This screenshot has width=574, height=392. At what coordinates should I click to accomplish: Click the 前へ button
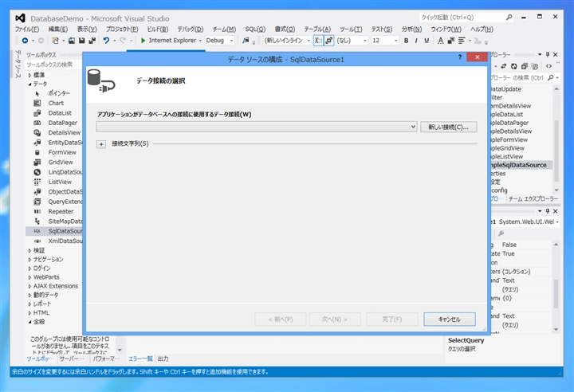tap(281, 319)
